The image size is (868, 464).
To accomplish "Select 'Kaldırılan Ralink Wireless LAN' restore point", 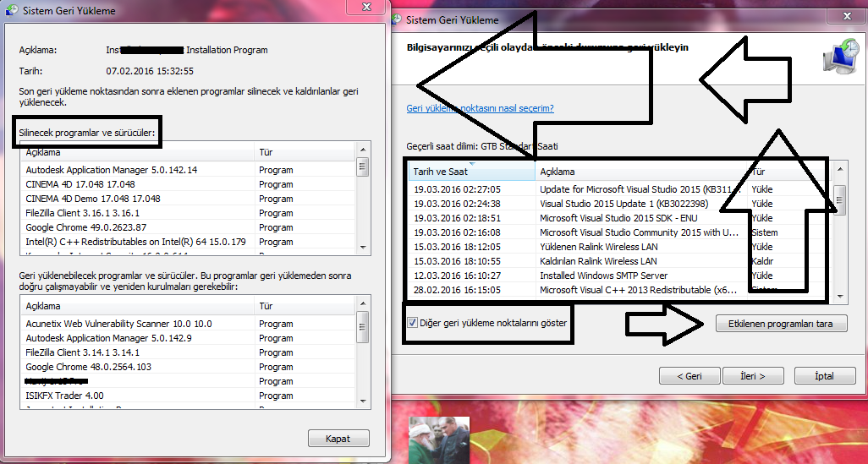I will click(x=619, y=261).
